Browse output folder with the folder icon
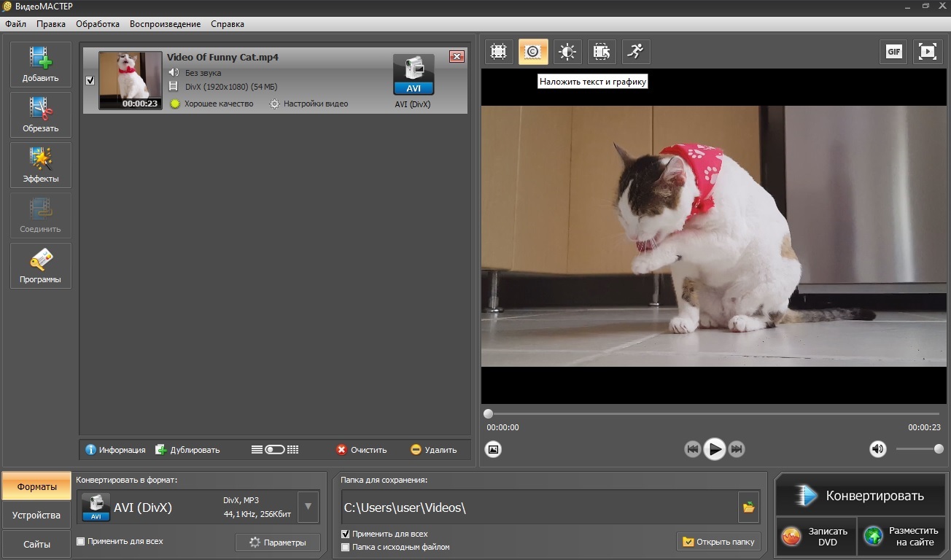 click(748, 507)
